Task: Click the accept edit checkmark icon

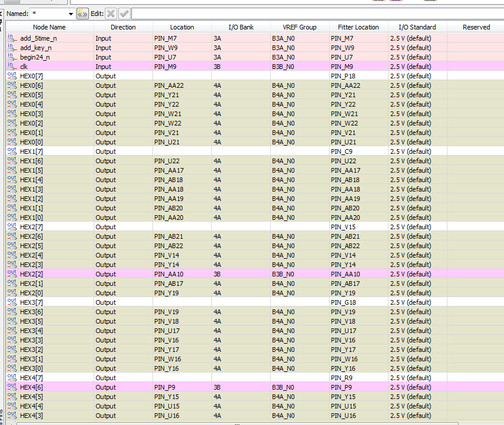Action: (x=124, y=14)
